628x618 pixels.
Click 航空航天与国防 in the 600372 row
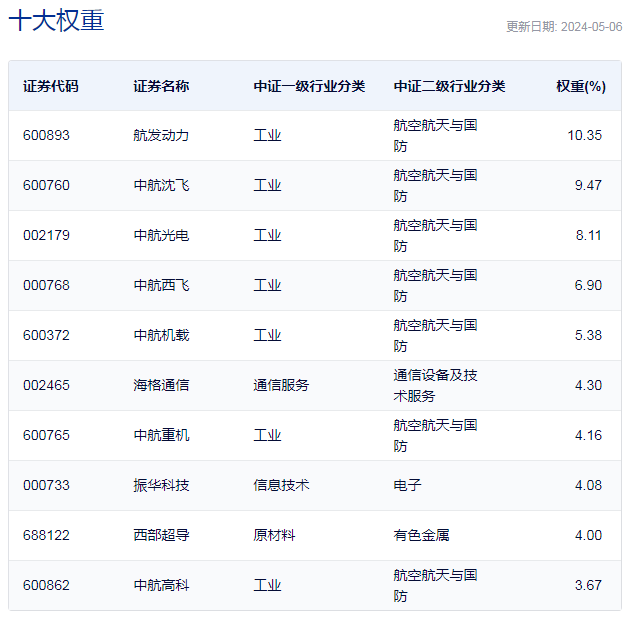click(435, 336)
